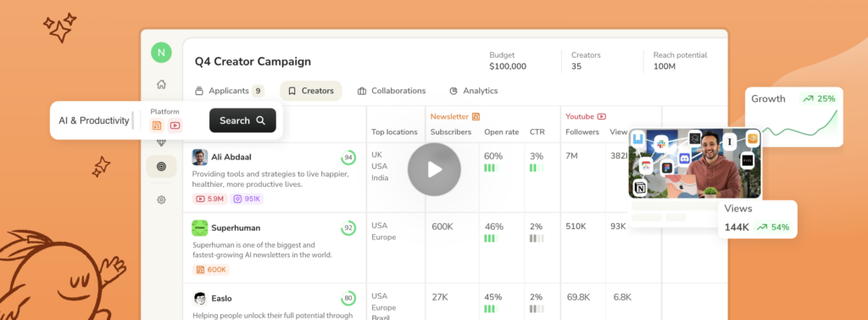Click the green N avatar in sidebar
Viewport: 868px width, 320px height.
(x=161, y=53)
